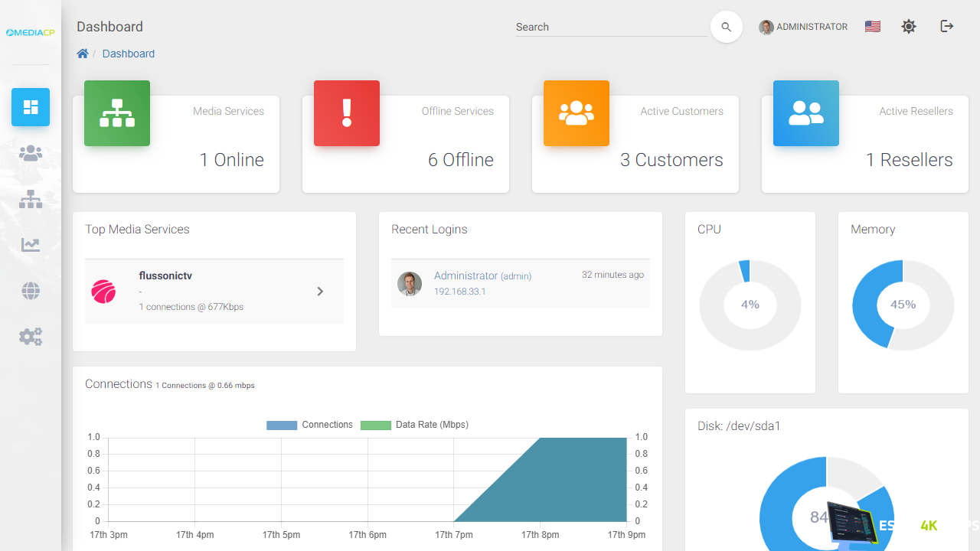Click the globe icon in sidebar

(x=31, y=291)
